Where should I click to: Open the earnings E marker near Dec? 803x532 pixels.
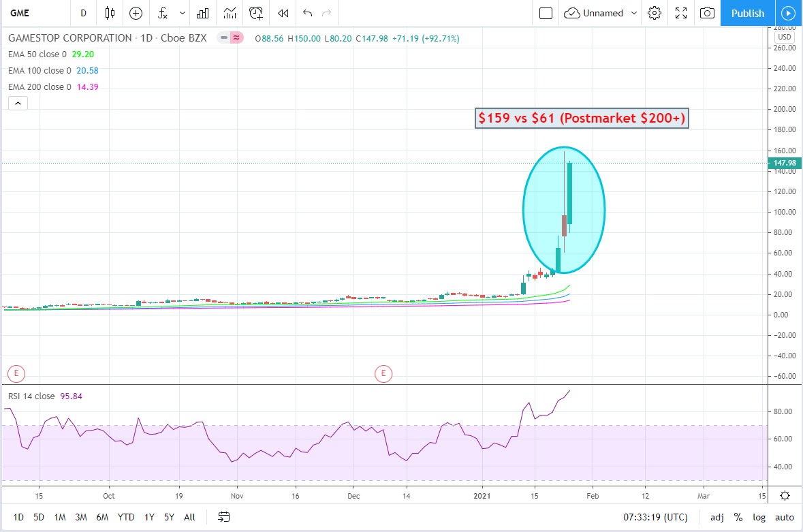(383, 374)
